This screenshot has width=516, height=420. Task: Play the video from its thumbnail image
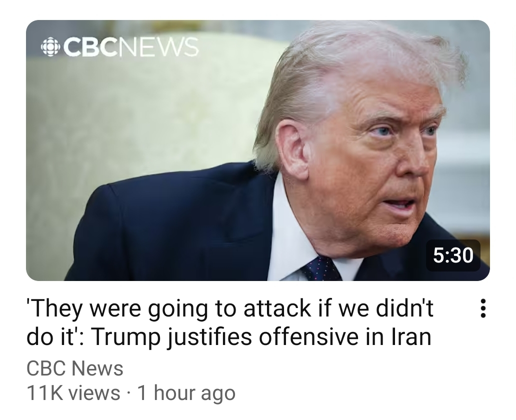click(257, 150)
